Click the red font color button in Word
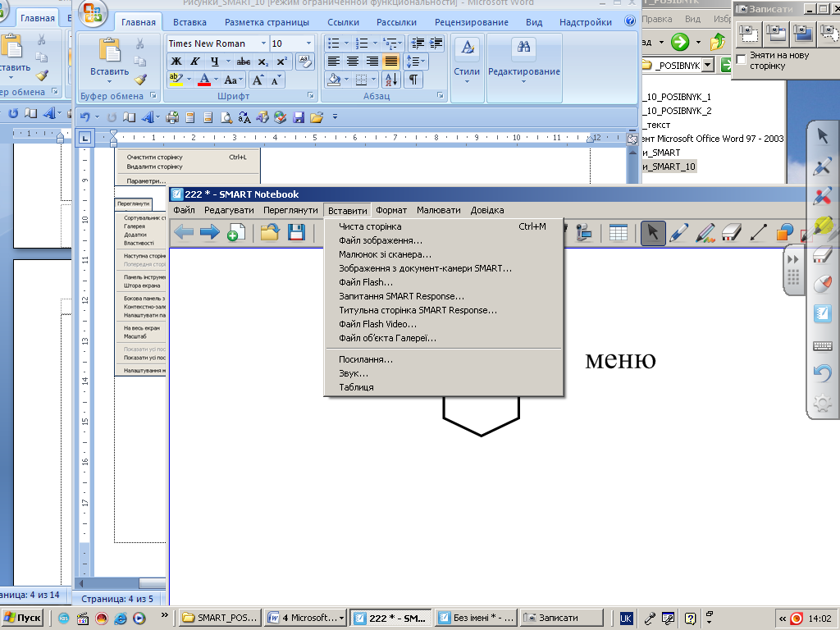 point(204,80)
